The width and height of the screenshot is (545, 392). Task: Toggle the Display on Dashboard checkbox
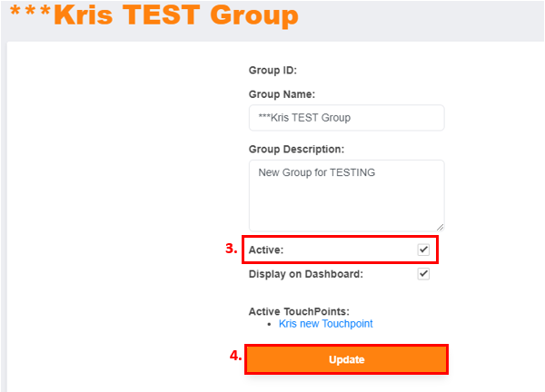(x=423, y=274)
